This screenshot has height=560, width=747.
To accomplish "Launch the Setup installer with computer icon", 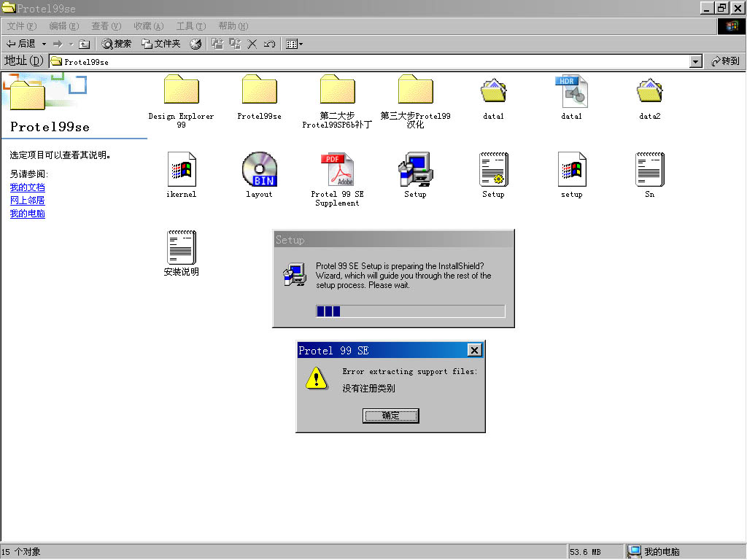I will 415,169.
